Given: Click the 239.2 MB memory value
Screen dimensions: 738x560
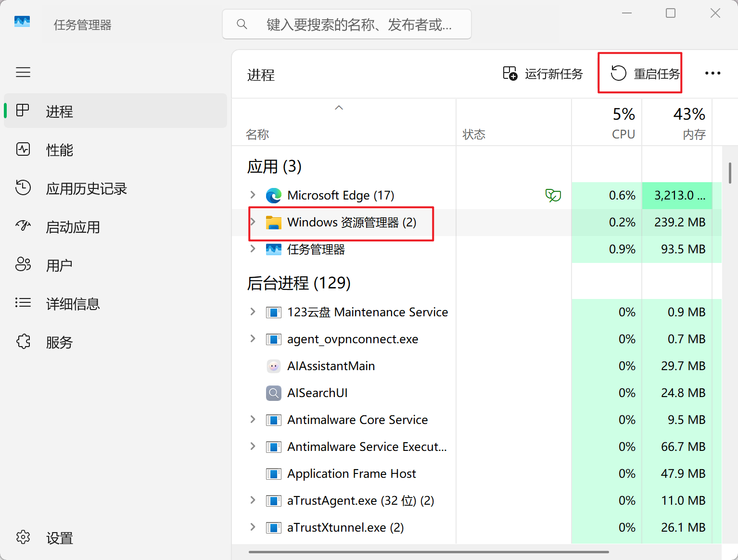Looking at the screenshot, I should point(680,222).
